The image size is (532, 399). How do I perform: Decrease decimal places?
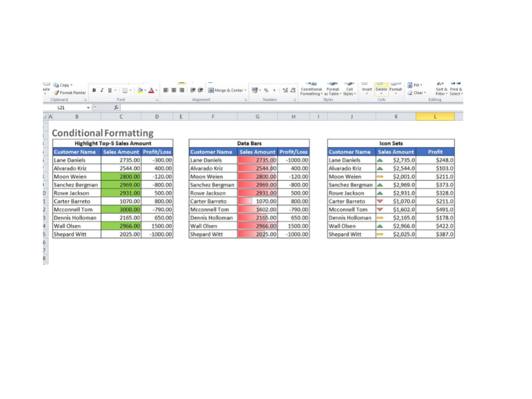point(293,90)
